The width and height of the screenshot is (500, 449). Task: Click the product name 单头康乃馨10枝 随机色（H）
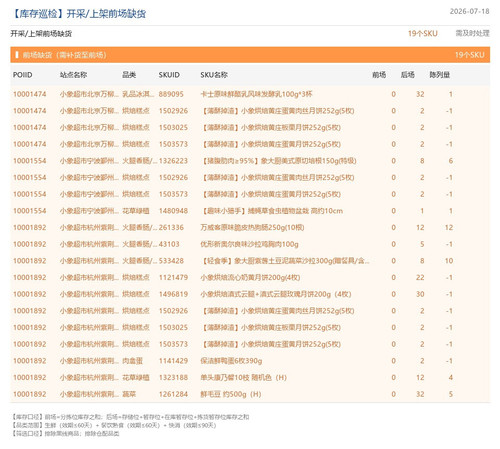pos(243,377)
